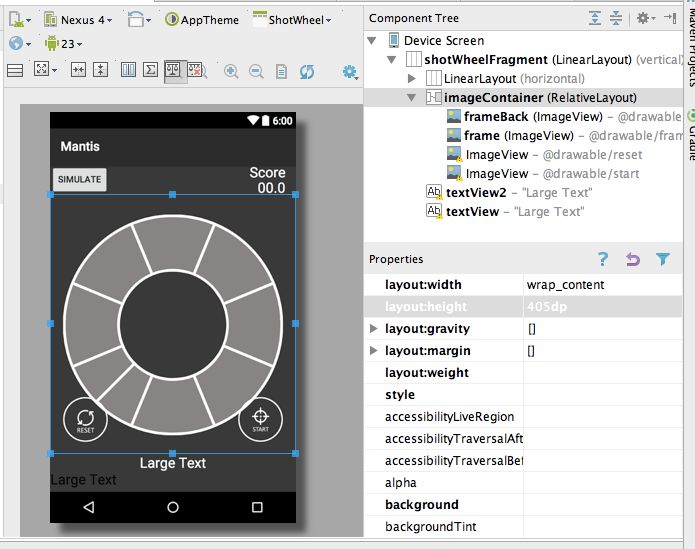Screen dimensions: 695x549
Task: Click the alpha property row
Action: [x=523, y=483]
